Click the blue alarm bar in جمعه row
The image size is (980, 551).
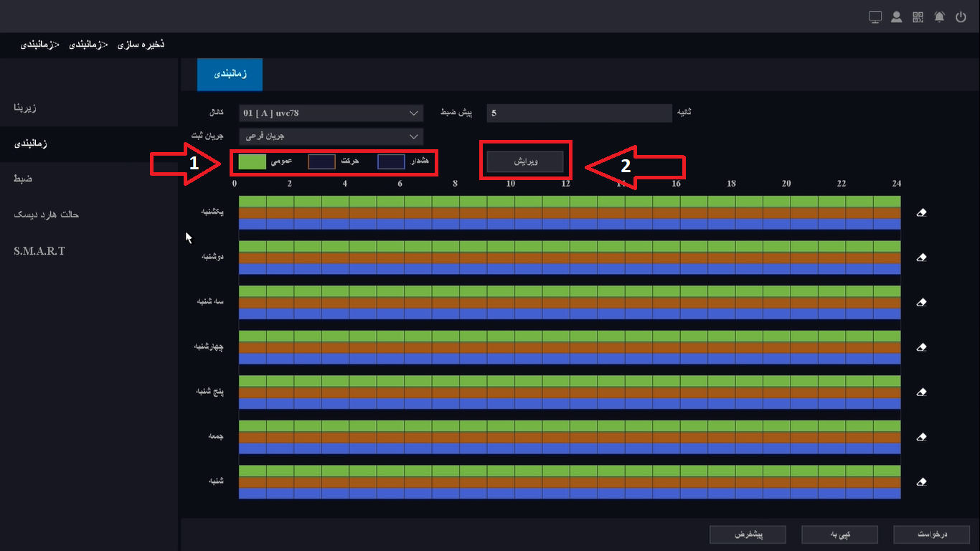click(570, 448)
